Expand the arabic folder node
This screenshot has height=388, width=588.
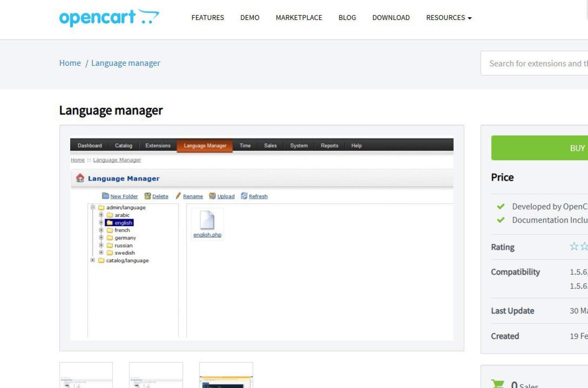point(101,215)
